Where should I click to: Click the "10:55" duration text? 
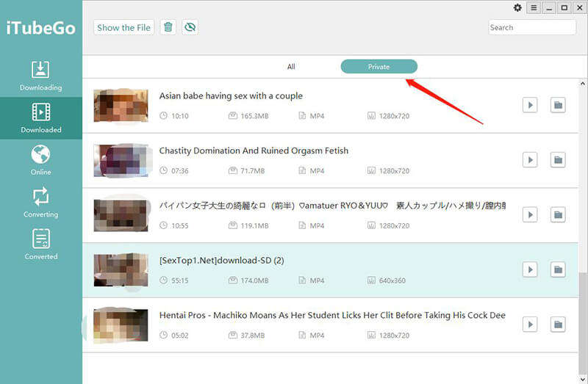click(180, 226)
